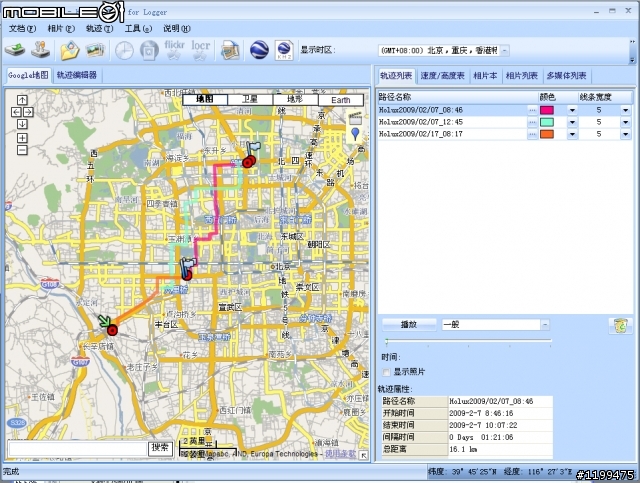Switch to the 相片列表 tab
This screenshot has width=640, height=483.
[522, 76]
